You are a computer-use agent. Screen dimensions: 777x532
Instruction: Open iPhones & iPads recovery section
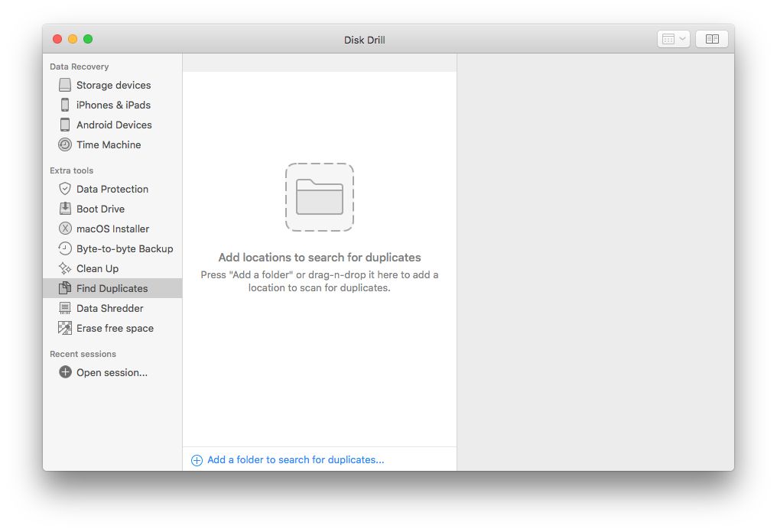112,105
